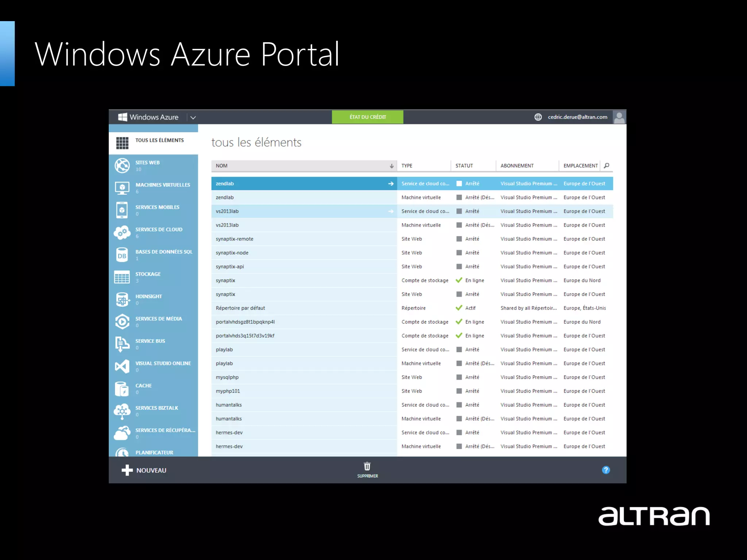Image resolution: width=747 pixels, height=560 pixels.
Task: Switch to Service Bus section
Action: [154, 344]
